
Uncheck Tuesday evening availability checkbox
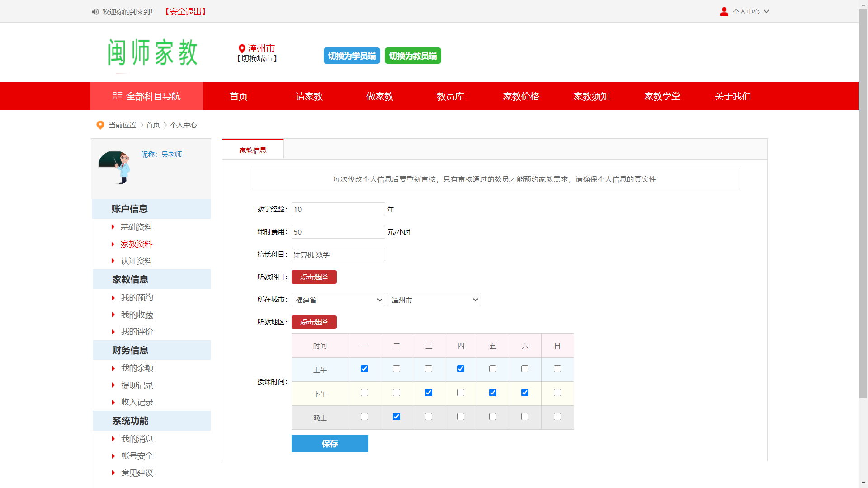point(396,417)
